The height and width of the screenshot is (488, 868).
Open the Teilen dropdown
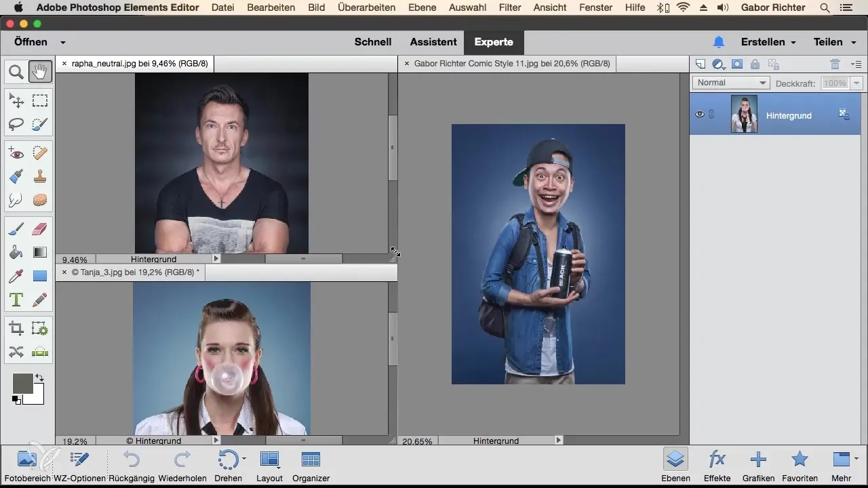[x=833, y=42]
